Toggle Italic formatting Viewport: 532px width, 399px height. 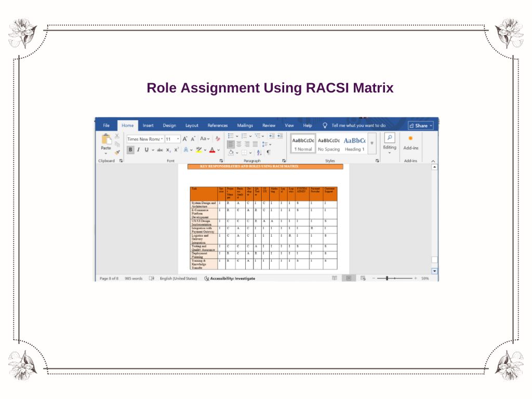pyautogui.click(x=138, y=150)
